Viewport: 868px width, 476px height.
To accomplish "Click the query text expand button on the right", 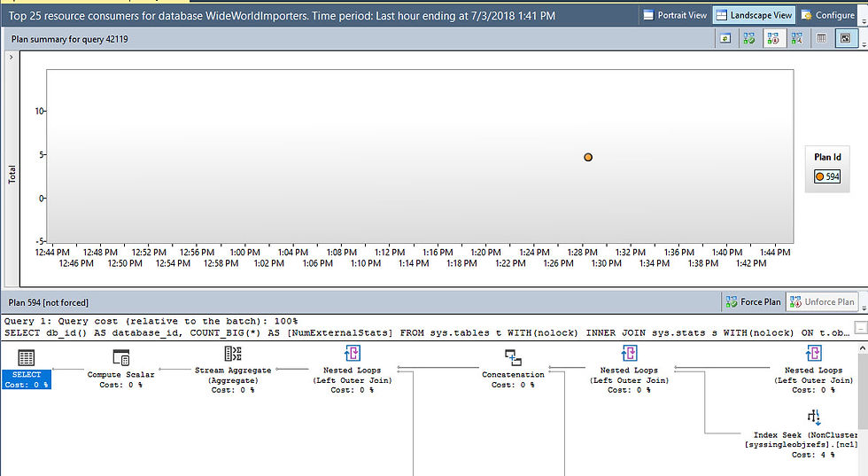I will [x=861, y=327].
